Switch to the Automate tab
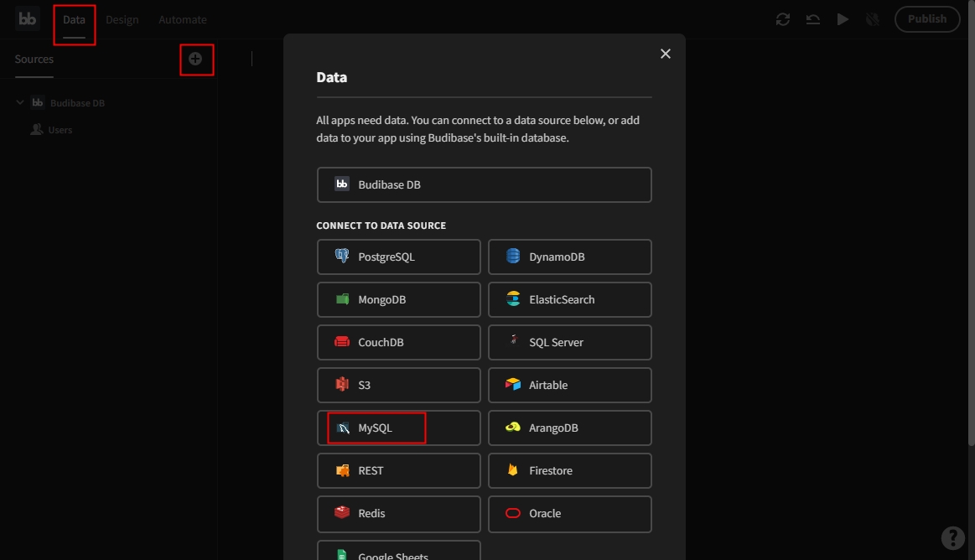The width and height of the screenshot is (975, 560). tap(182, 19)
